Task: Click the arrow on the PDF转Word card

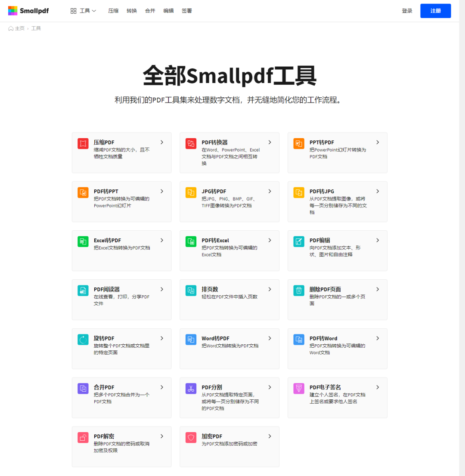Action: point(378,338)
